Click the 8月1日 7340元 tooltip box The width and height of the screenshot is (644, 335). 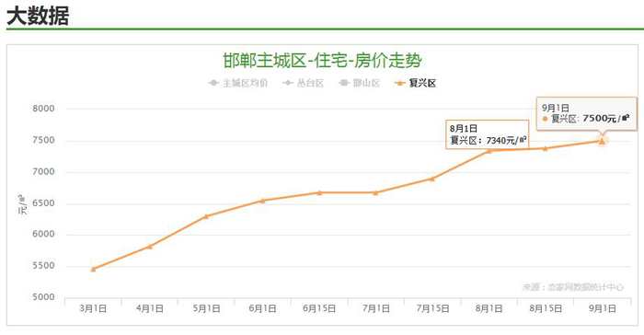click(487, 134)
